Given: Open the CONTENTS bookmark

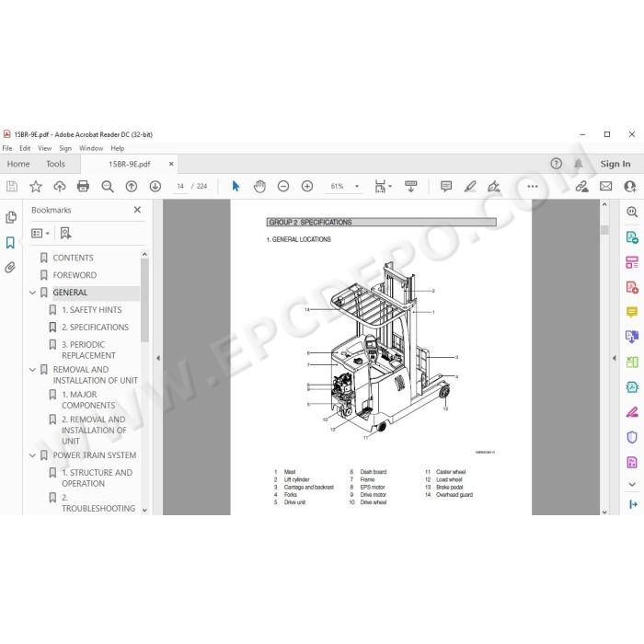Looking at the screenshot, I should (x=73, y=258).
